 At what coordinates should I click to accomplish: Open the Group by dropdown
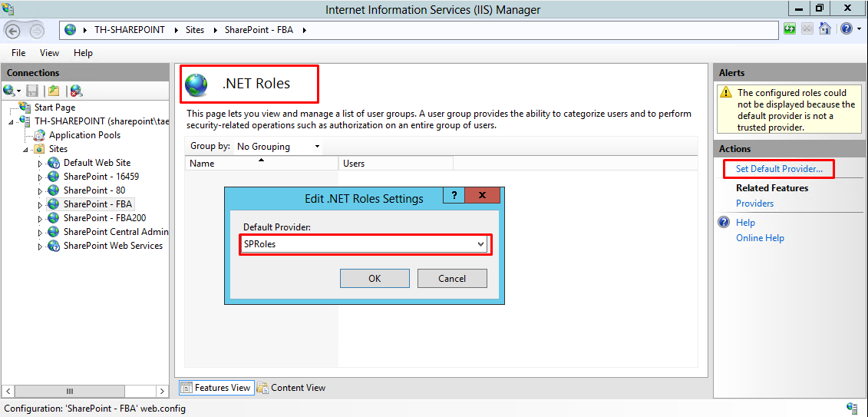(x=279, y=147)
